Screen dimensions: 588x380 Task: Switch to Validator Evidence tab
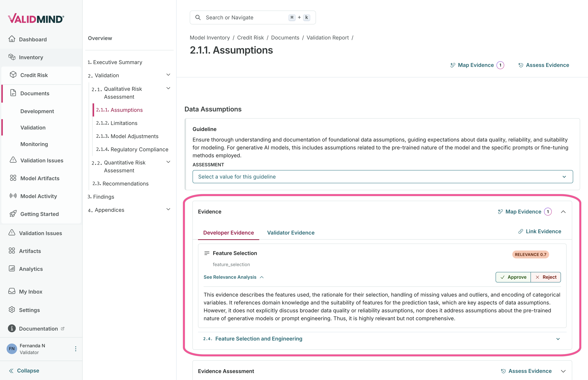pos(291,233)
